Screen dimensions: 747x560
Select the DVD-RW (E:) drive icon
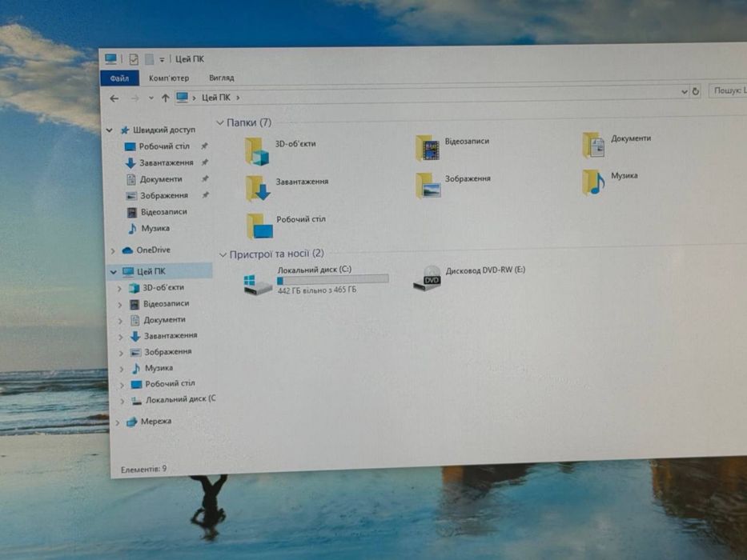pos(427,278)
